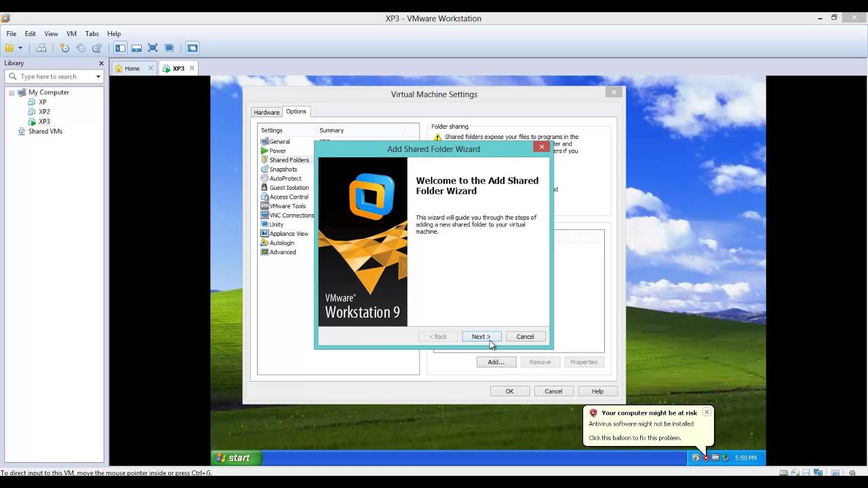Open the library search options dropdown

98,77
